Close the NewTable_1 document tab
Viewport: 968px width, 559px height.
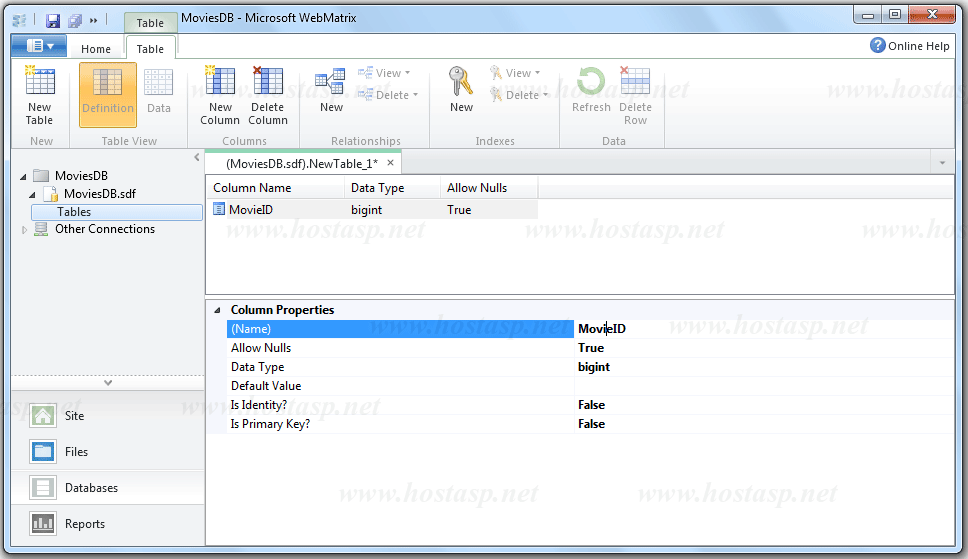coord(390,163)
